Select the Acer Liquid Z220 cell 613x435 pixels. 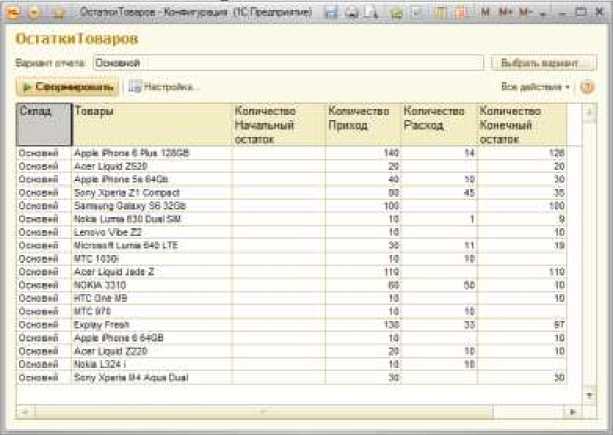[x=152, y=351]
